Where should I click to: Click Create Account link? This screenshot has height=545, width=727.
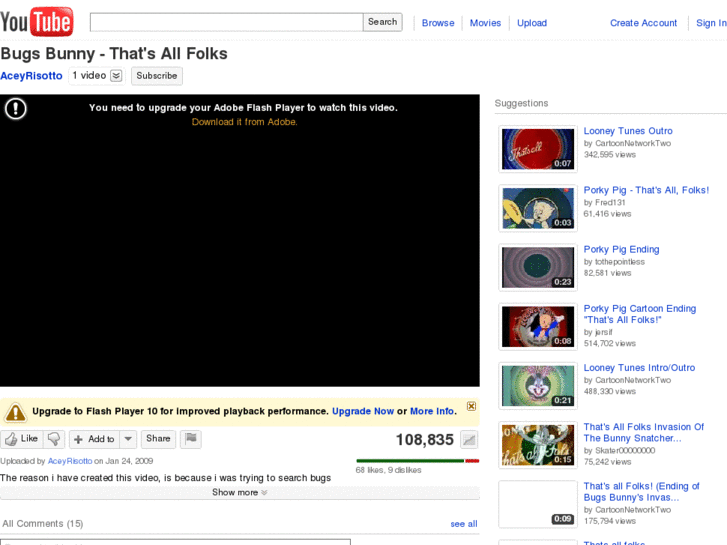pos(644,23)
